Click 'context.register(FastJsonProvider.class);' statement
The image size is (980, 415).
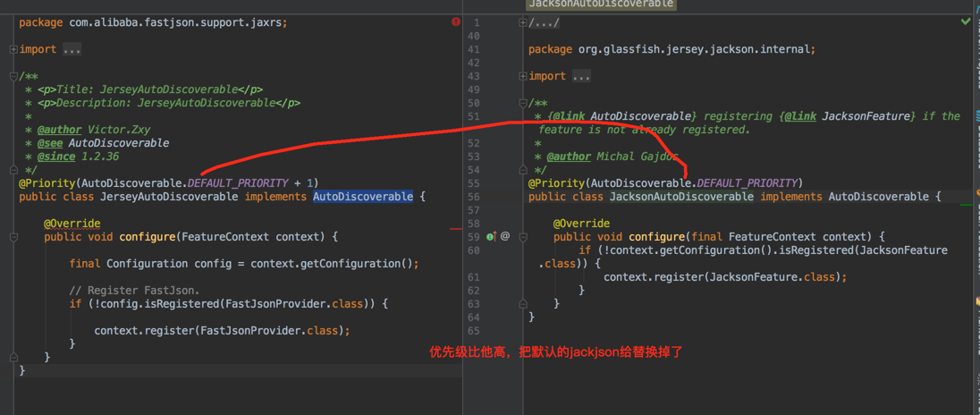222,330
